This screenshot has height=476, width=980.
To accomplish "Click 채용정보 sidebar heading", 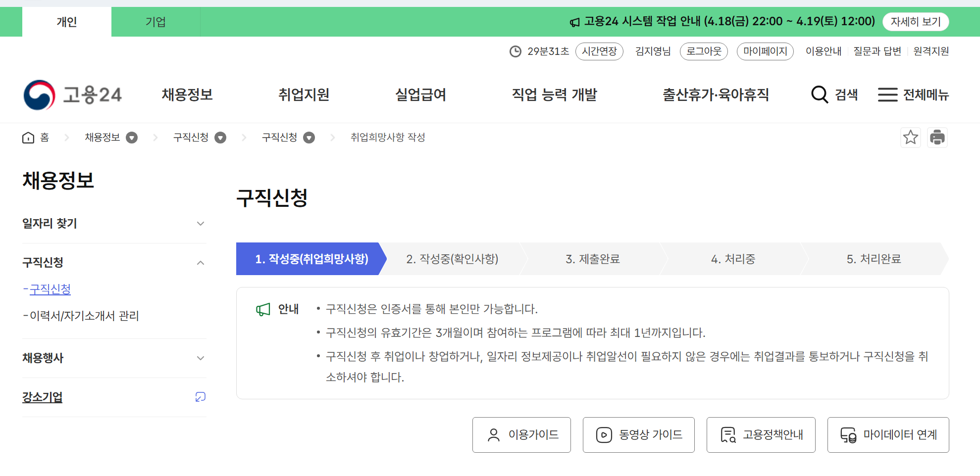I will pyautogui.click(x=58, y=181).
